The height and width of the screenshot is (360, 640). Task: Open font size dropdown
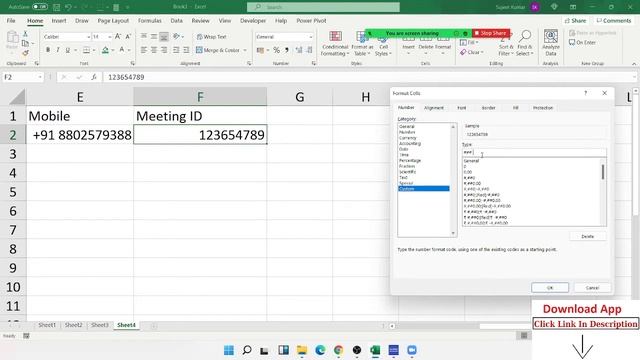coord(110,37)
